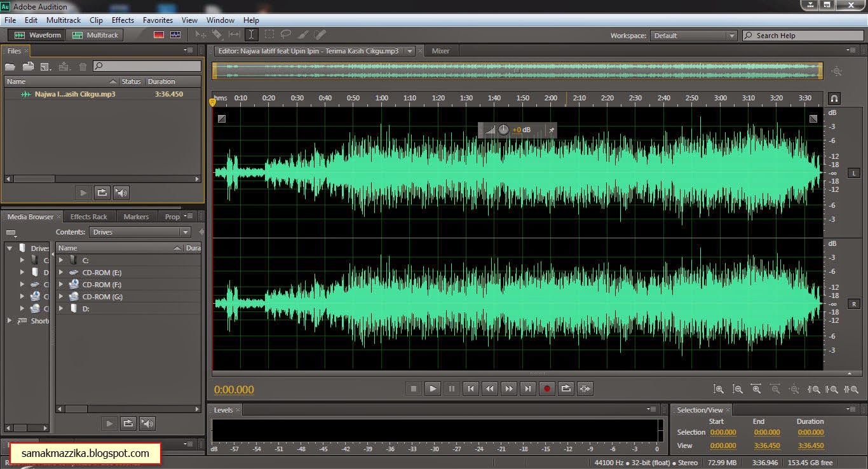Select the Lasso Selection tool
The height and width of the screenshot is (469, 868).
click(x=286, y=35)
